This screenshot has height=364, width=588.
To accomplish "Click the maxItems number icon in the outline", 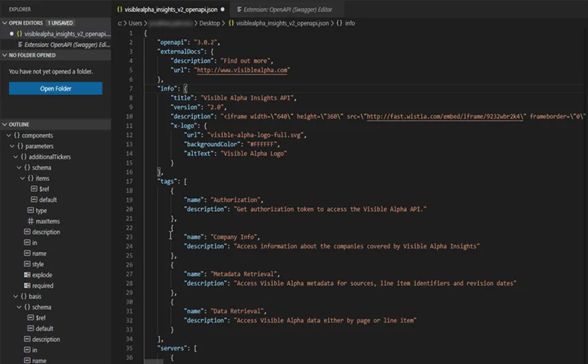I will click(31, 221).
